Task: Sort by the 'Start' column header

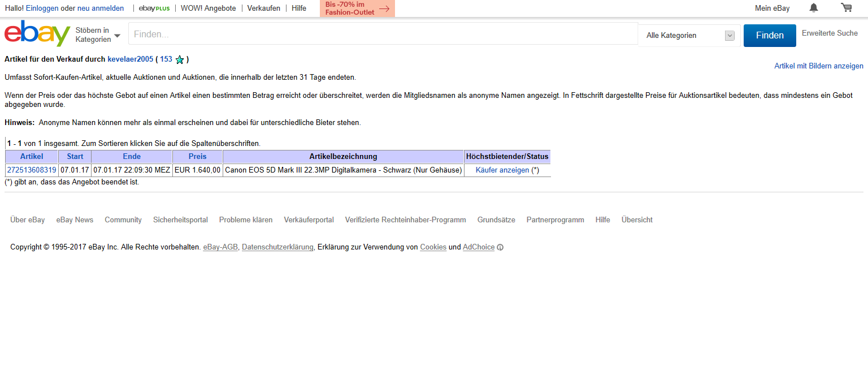Action: tap(75, 157)
